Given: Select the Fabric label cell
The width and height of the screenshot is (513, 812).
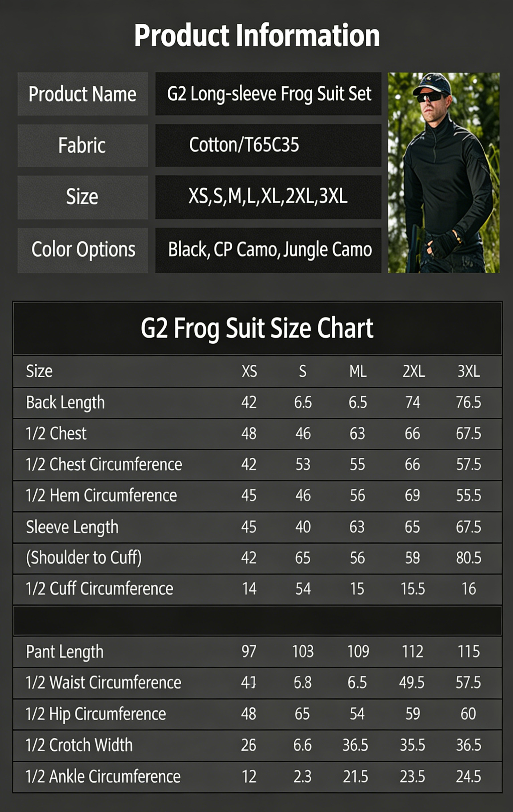Looking at the screenshot, I should (x=82, y=146).
